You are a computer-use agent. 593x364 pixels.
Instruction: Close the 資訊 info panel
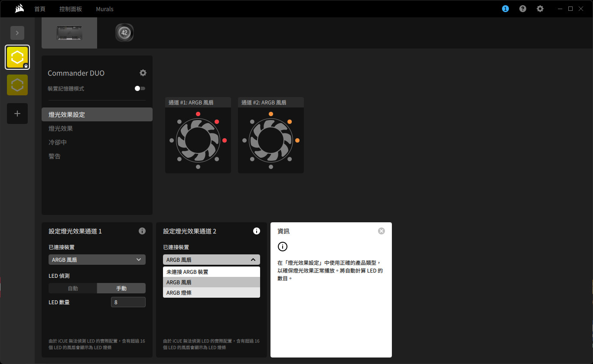point(381,231)
